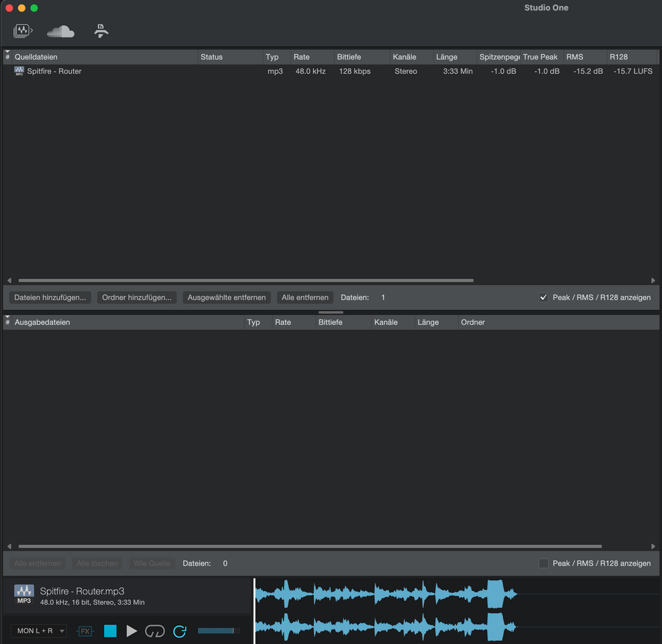The image size is (662, 644).
Task: Click source list Länge column header
Action: (x=455, y=57)
